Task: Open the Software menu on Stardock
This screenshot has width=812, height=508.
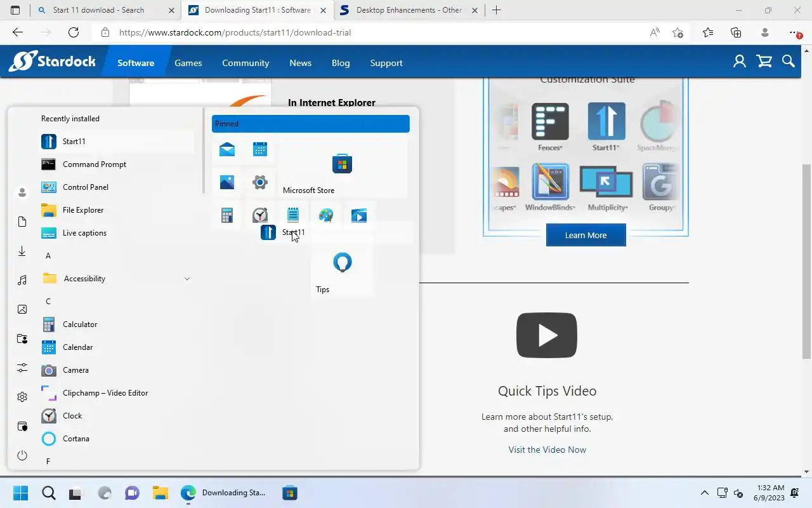Action: pyautogui.click(x=136, y=63)
